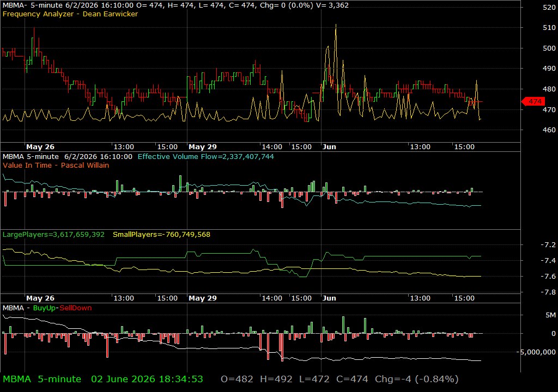
Task: Click the MBMA label in the BuyUp-SellDown panel
Action: point(13,308)
